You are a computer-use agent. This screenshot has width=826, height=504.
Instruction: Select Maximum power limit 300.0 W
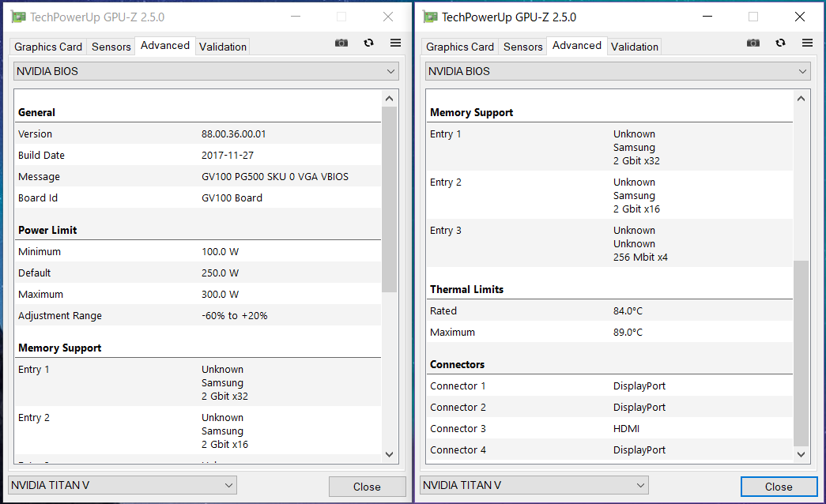tap(221, 295)
